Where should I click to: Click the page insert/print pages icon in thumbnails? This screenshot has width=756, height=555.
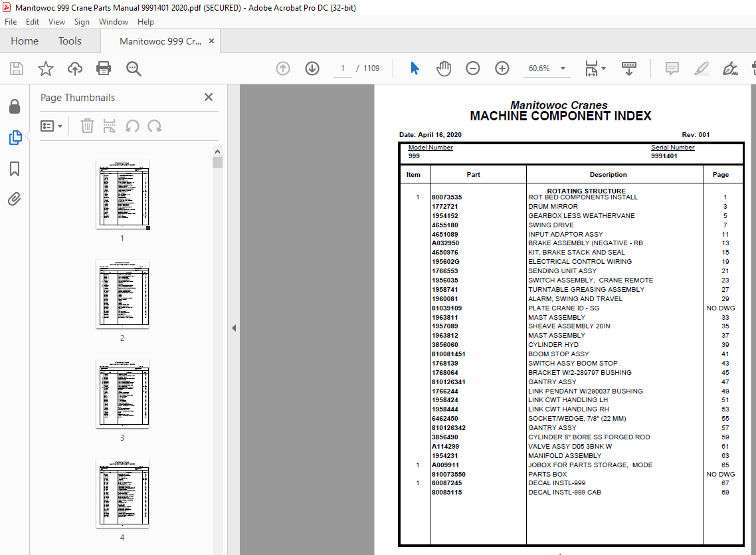pos(110,126)
